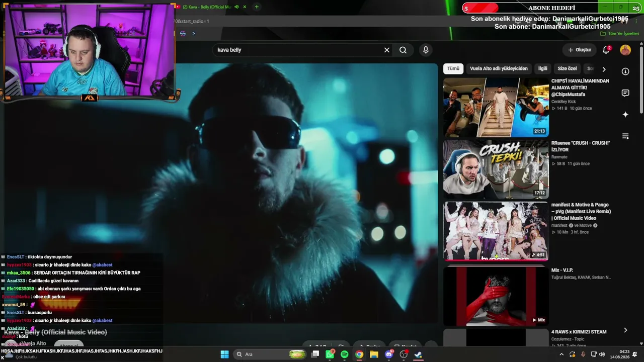The image size is (644, 362).
Task: Select the Size özel filter chip
Action: point(567,69)
